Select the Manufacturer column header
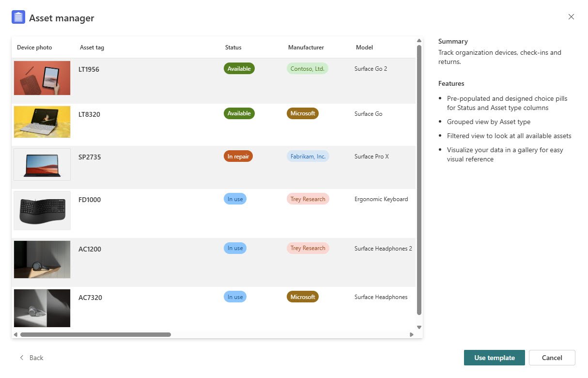Image resolution: width=588 pixels, height=378 pixels. (306, 47)
